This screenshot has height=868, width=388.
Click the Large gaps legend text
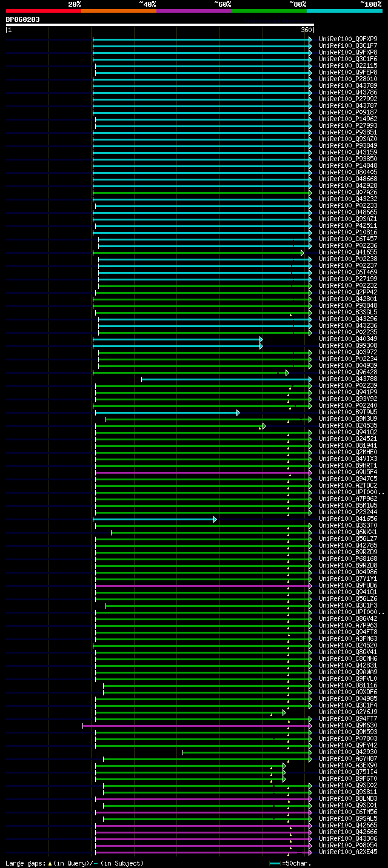pyautogui.click(x=75, y=863)
